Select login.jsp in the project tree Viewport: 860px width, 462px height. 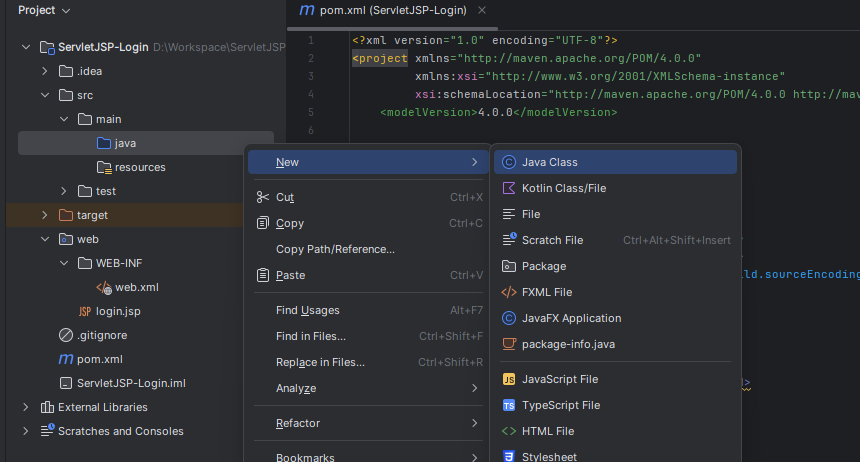click(x=117, y=311)
